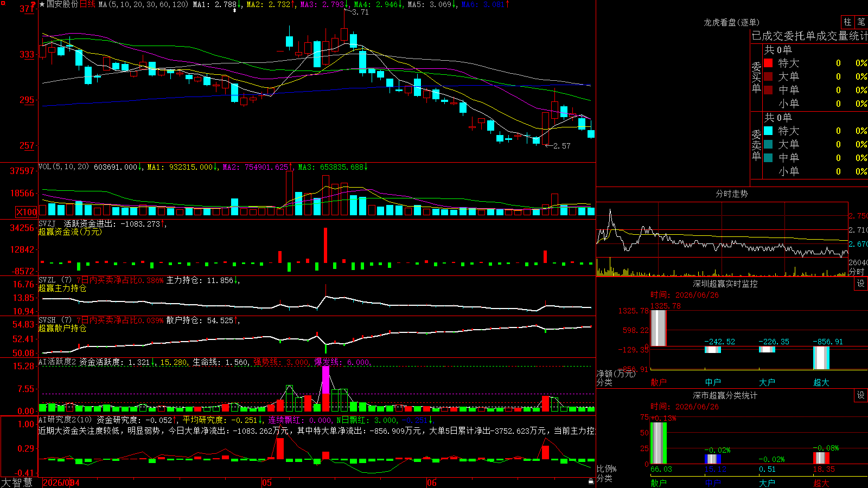The image size is (868, 488).
Task: Click the 委卖单 section label
Action: (x=756, y=145)
